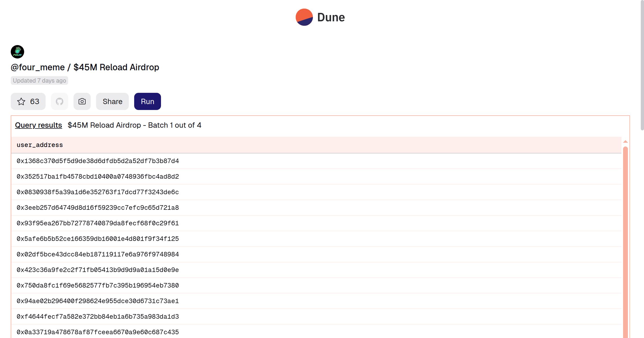Take a screenshot with the camera icon
This screenshot has height=338, width=644.
pos(82,101)
